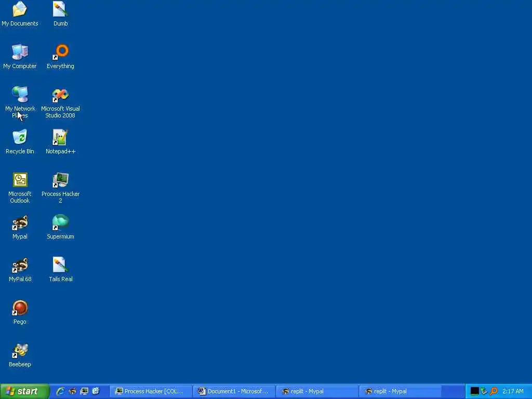The image size is (532, 399).
Task: Select the Mypal browser desktop shortcut
Action: point(20,227)
